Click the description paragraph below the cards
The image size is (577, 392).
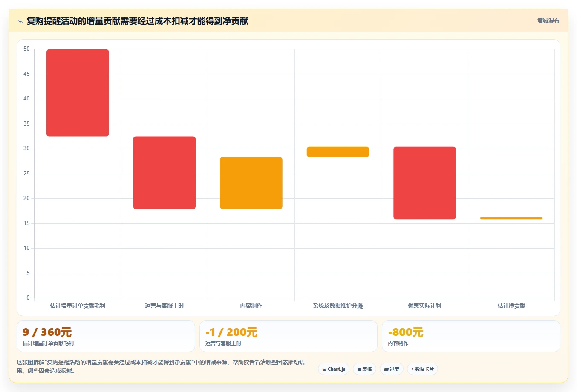(x=161, y=366)
